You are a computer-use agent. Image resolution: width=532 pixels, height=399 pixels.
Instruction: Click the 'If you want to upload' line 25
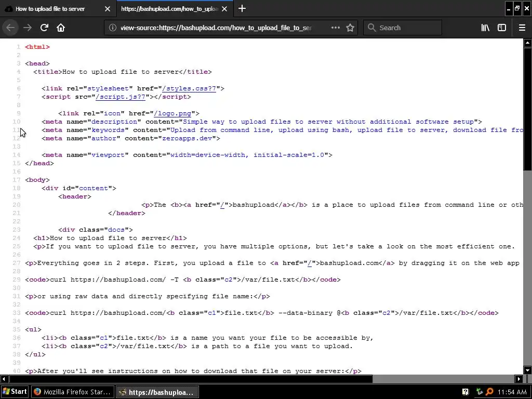click(274, 247)
